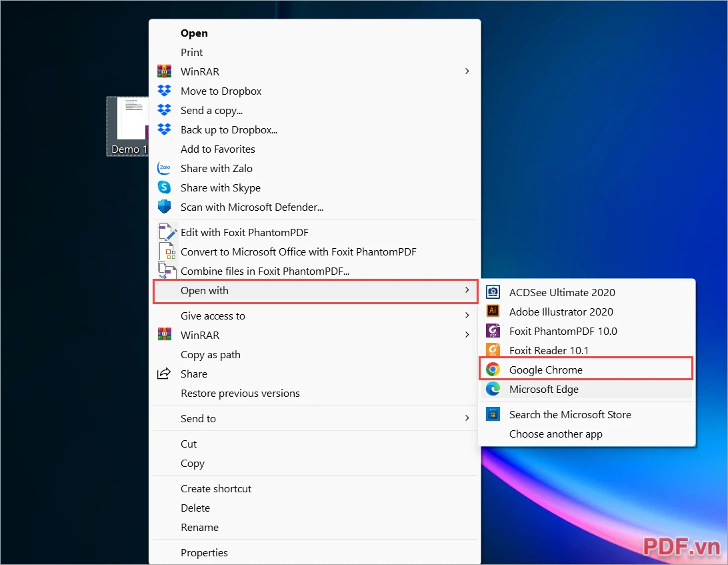Select Restore previous versions
728x565 pixels.
tap(315, 394)
